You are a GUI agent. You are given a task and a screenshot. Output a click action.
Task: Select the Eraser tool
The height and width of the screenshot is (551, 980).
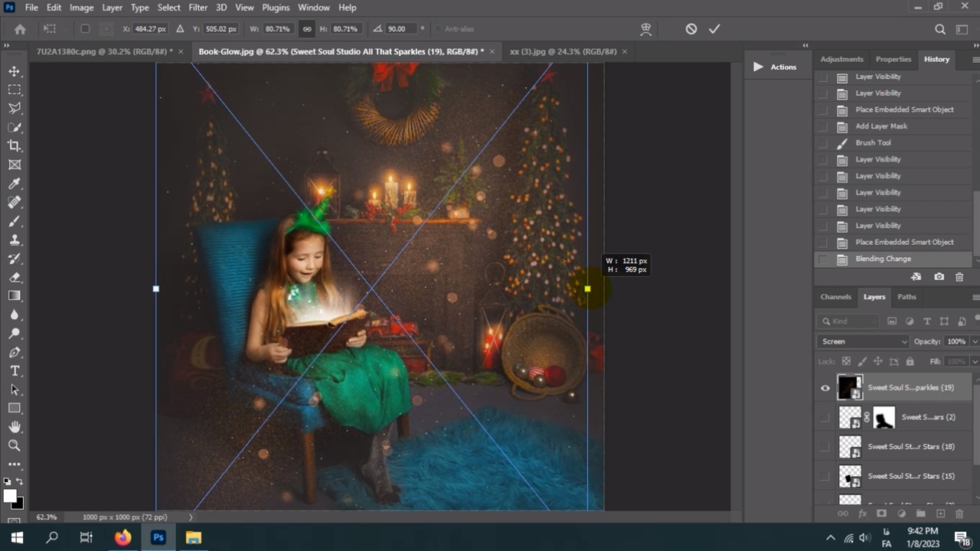(x=15, y=277)
